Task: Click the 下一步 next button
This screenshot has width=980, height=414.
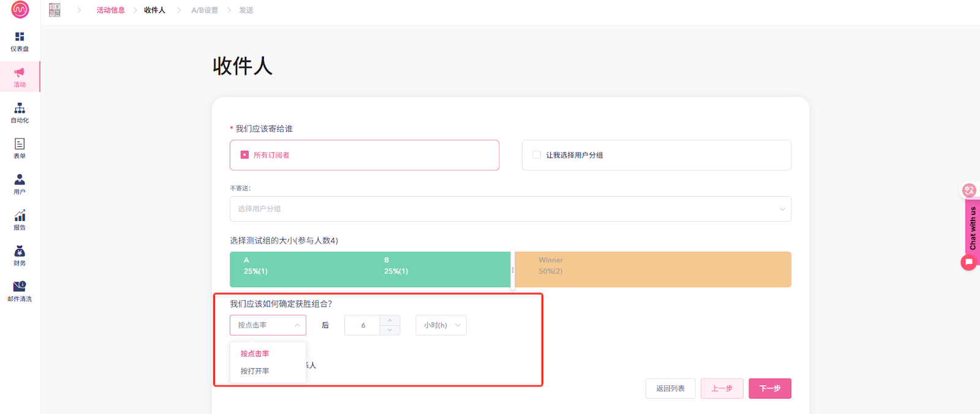Action: click(769, 388)
